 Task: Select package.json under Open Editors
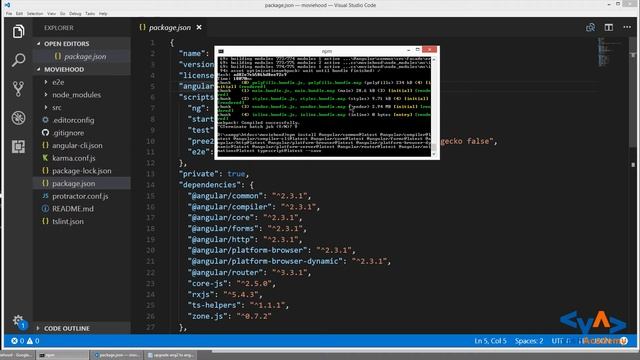[82, 56]
